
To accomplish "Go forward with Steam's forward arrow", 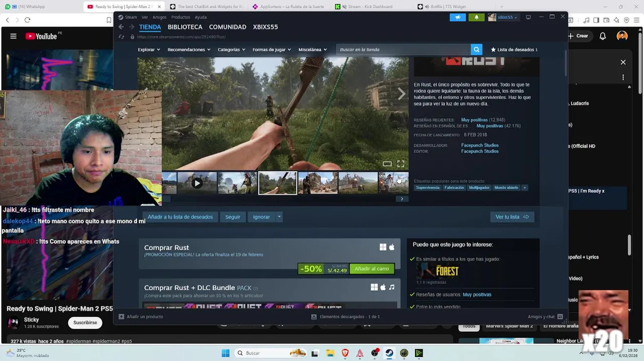I will pos(132,27).
